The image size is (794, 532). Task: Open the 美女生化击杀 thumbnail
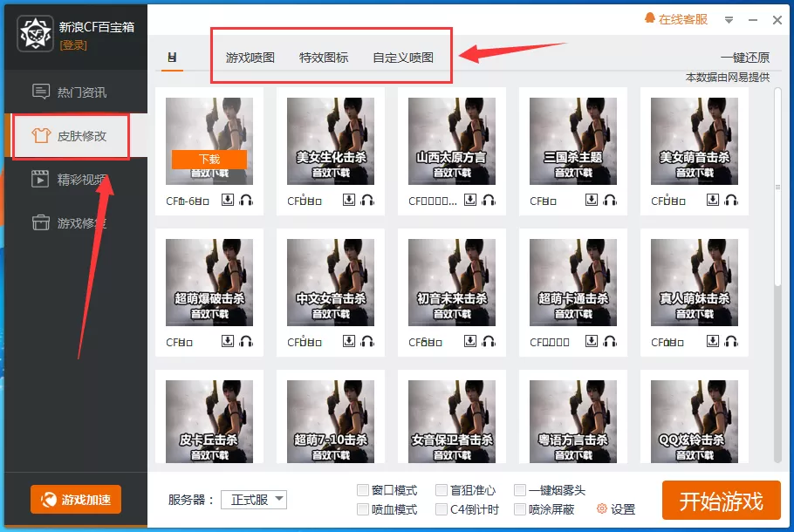[x=331, y=141]
